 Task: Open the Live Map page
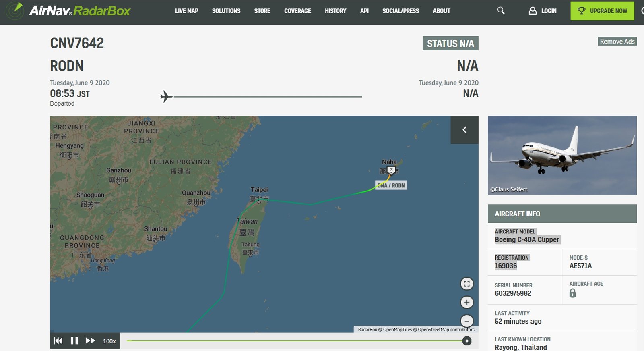tap(186, 11)
